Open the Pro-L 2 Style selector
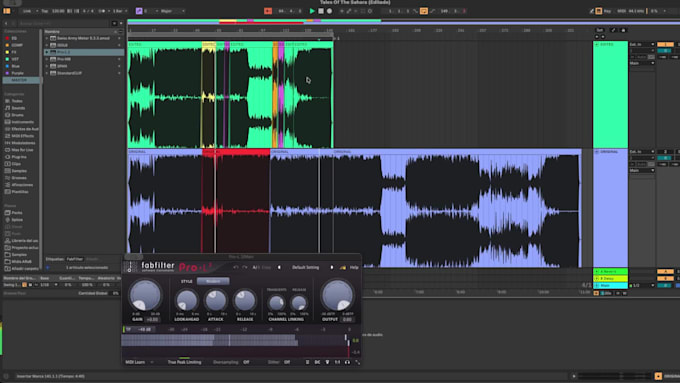The width and height of the screenshot is (680, 383). pyautogui.click(x=213, y=281)
